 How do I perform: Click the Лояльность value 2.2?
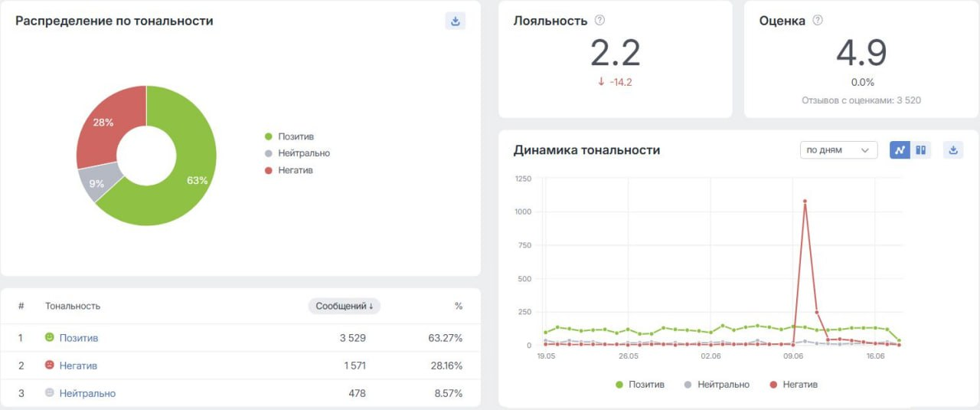click(615, 54)
